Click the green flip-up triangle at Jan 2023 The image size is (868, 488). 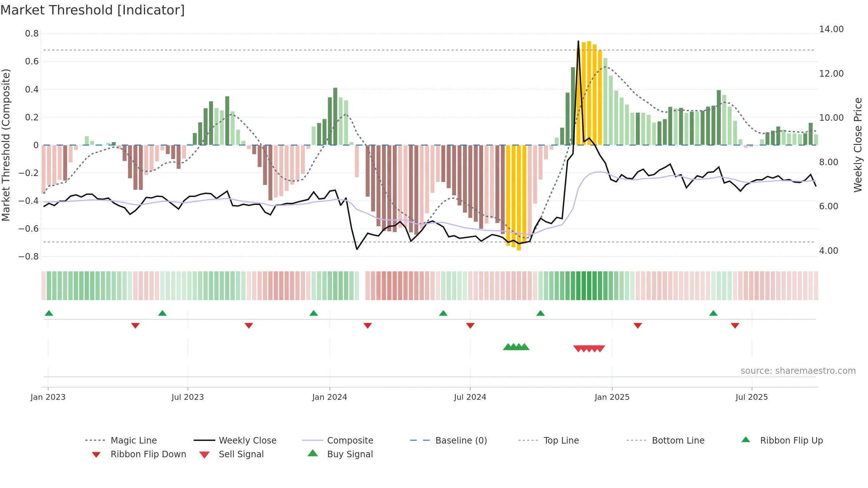coord(49,313)
